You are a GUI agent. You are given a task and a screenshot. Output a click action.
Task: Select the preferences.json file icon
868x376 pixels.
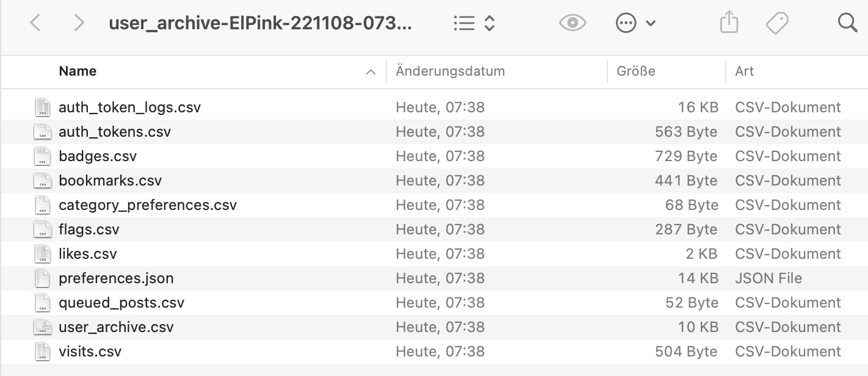[42, 278]
